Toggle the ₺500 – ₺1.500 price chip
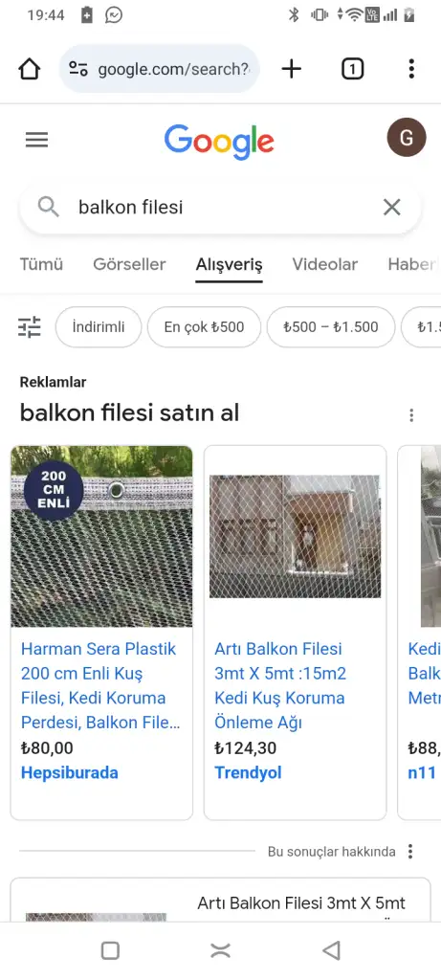Image resolution: width=441 pixels, height=980 pixels. click(x=331, y=327)
